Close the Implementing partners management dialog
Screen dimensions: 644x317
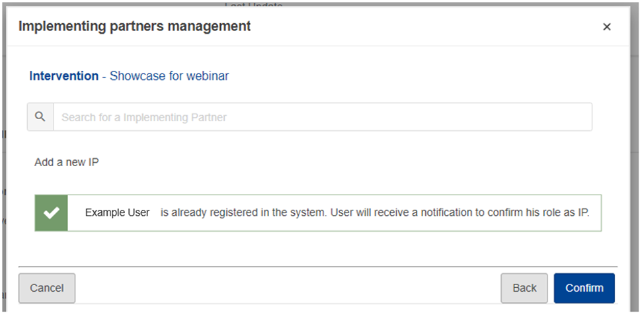pyautogui.click(x=606, y=27)
